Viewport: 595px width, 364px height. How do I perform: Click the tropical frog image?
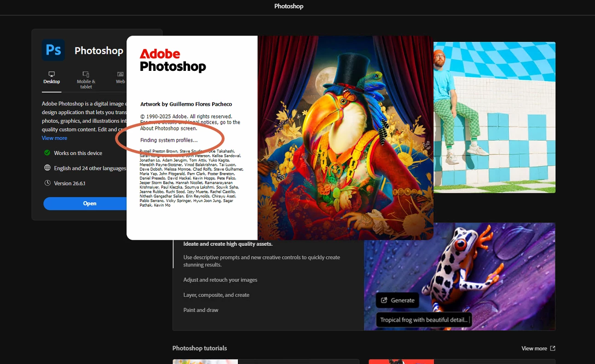coord(460,277)
